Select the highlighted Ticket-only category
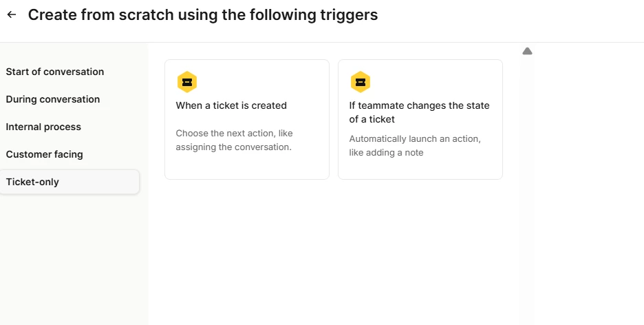The image size is (644, 325). [69, 182]
